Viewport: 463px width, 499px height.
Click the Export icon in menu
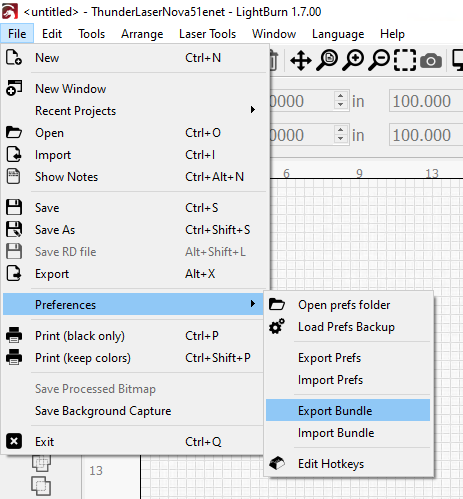click(x=14, y=273)
